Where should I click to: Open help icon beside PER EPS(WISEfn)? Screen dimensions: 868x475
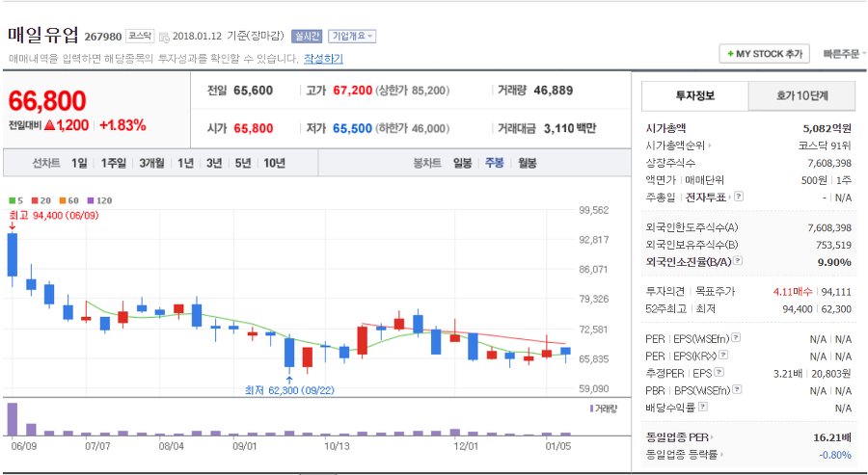tap(736, 338)
